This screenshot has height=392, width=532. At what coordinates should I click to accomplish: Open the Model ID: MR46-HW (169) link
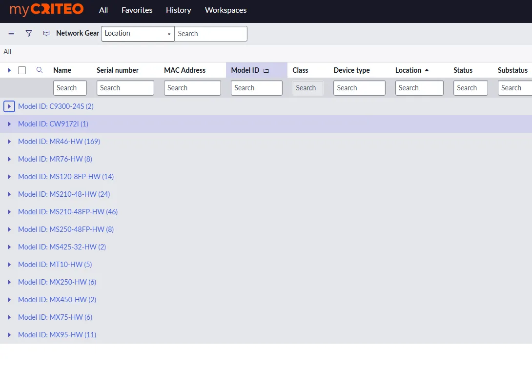(x=59, y=142)
